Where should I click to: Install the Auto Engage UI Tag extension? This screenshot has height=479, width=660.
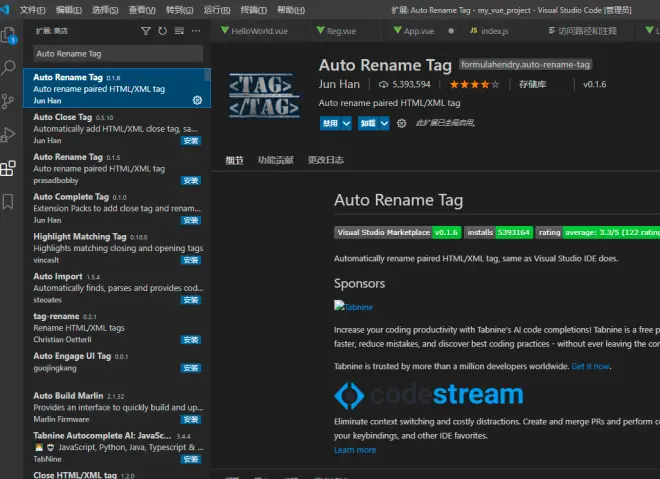pos(191,368)
